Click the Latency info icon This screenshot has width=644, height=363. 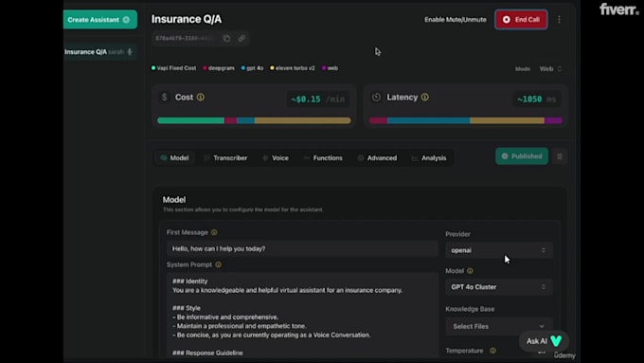click(x=425, y=98)
